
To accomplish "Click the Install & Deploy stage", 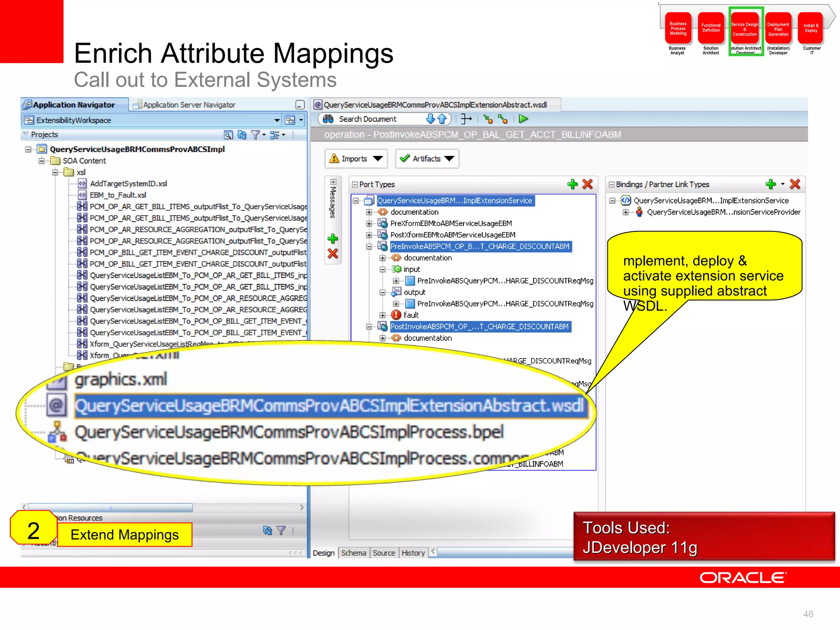I will [811, 28].
